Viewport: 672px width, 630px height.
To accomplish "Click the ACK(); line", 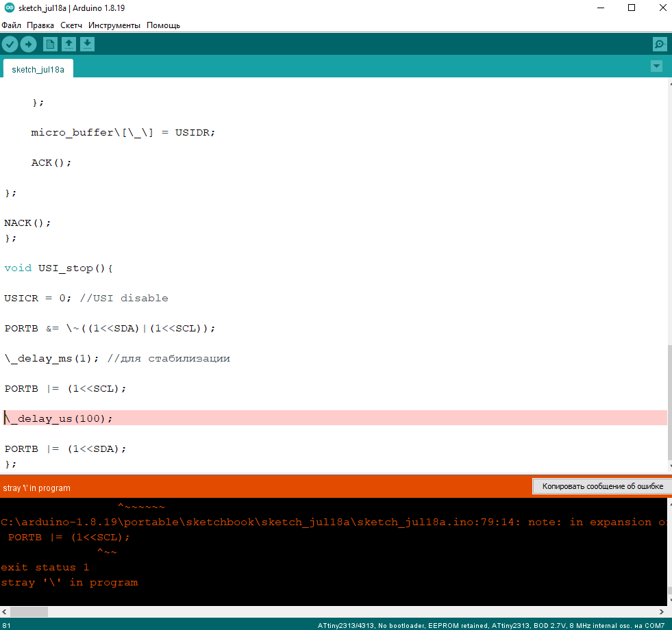I will (x=51, y=162).
